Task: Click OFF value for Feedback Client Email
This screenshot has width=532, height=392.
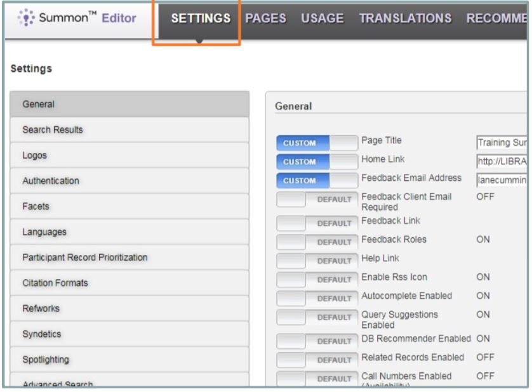Action: [x=485, y=197]
